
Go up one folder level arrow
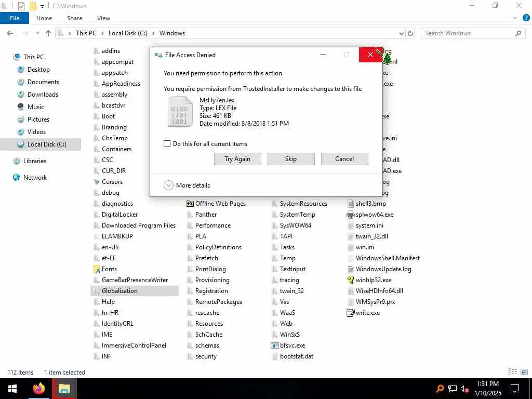click(48, 33)
